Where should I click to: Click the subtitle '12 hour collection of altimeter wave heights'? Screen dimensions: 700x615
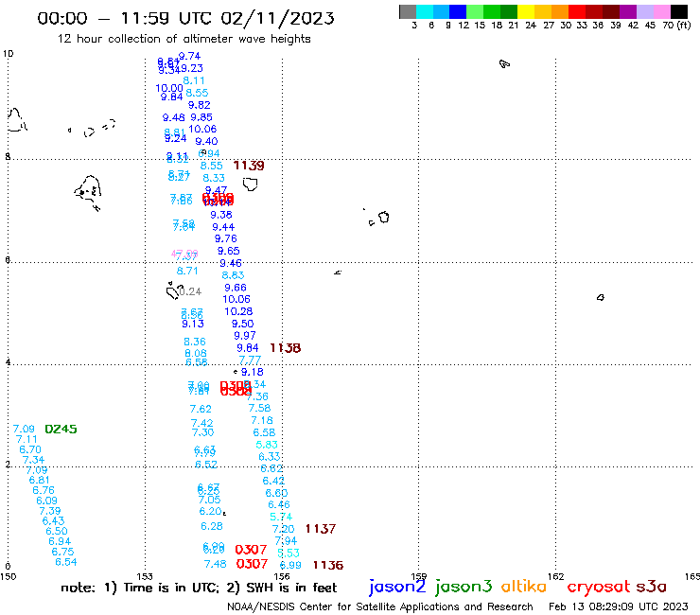coord(184,39)
